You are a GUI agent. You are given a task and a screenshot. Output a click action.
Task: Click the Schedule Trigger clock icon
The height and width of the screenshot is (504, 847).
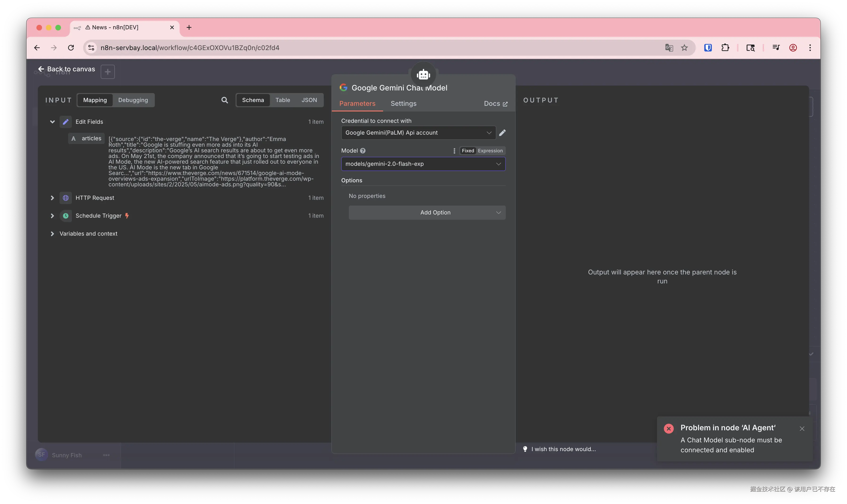[65, 216]
